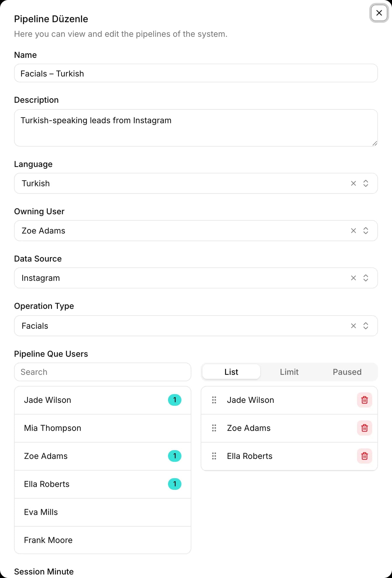This screenshot has width=392, height=578.
Task: Open the Owning User dropdown
Action: pos(366,231)
